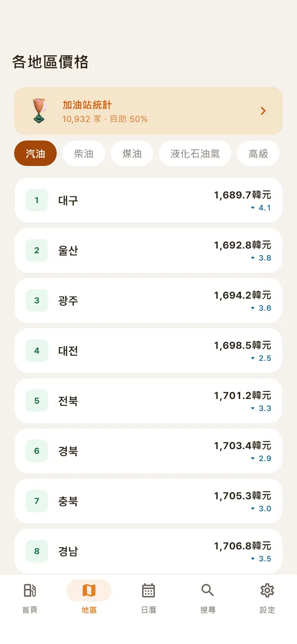Expand 加油站統計 with the chevron arrow
The height and width of the screenshot is (644, 297).
click(263, 111)
